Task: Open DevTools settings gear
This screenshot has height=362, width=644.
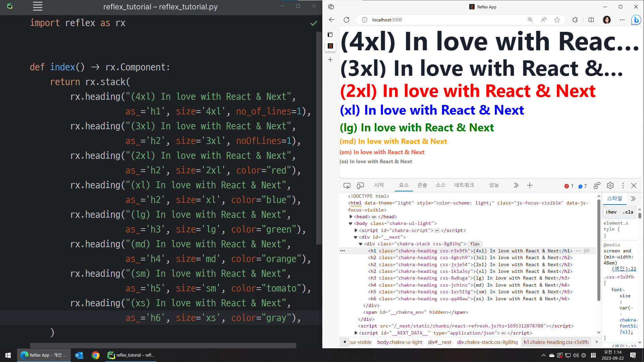Action: [x=610, y=185]
